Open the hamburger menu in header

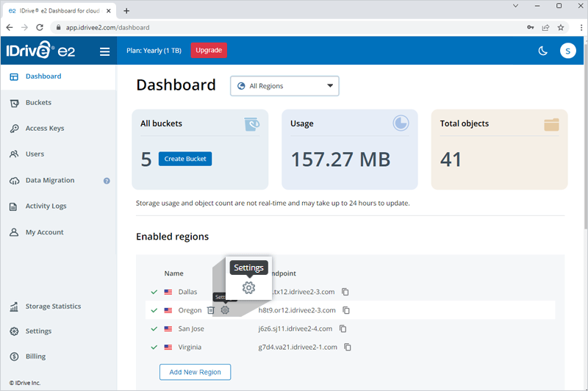click(104, 51)
